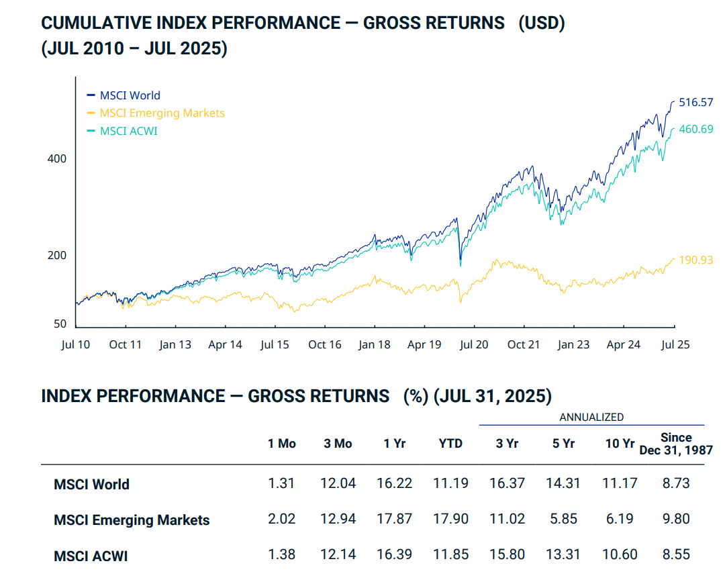Click the MSCI Emerging Markets legend label
Image resolution: width=721 pixels, height=588 pixels.
point(162,113)
